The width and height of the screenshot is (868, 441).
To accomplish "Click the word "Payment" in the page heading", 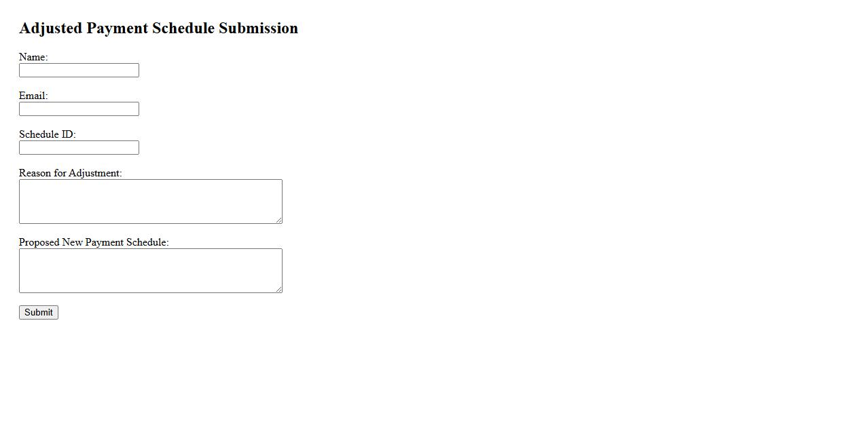I will tap(117, 28).
